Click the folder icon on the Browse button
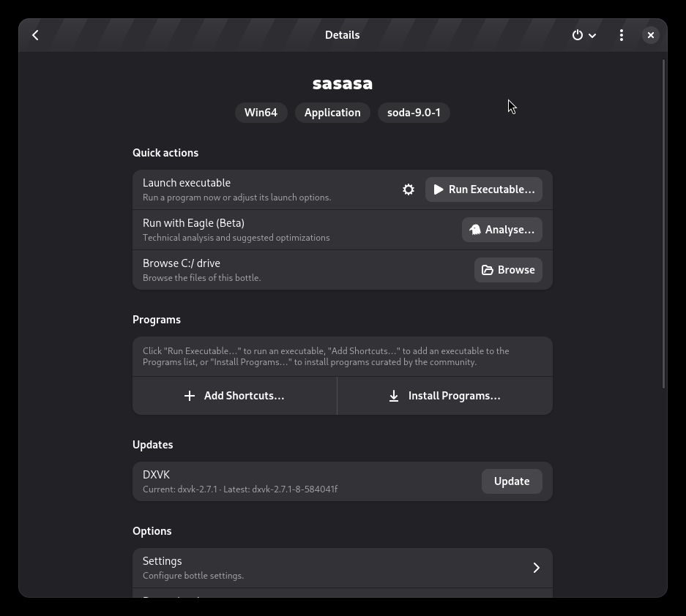 pos(488,269)
